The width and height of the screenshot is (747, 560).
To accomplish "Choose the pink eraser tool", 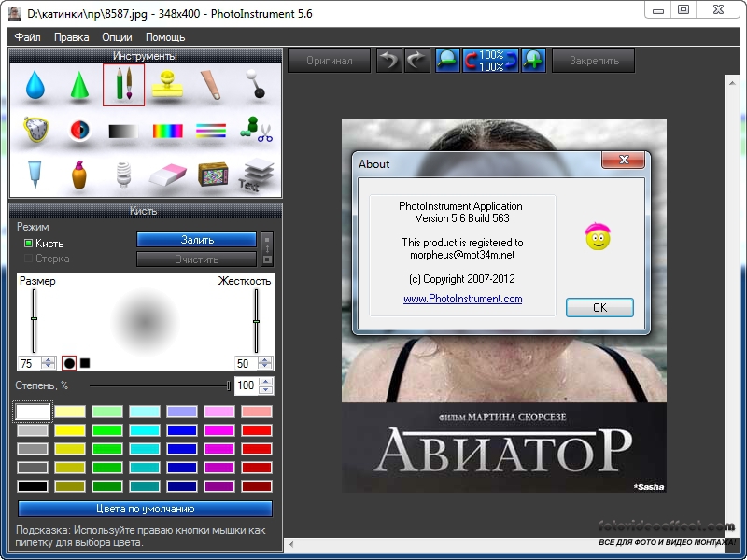I will [x=168, y=175].
